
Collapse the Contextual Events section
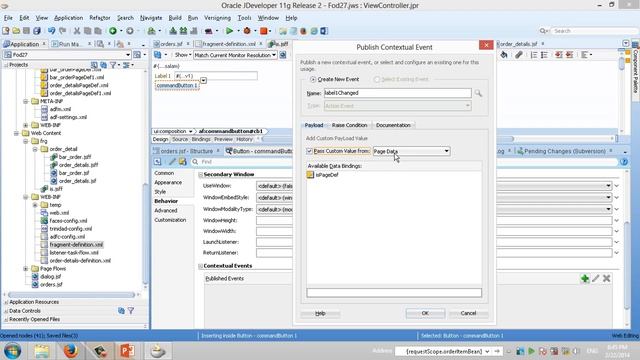click(200, 266)
